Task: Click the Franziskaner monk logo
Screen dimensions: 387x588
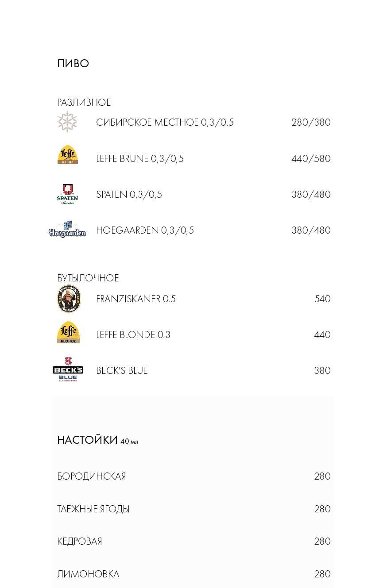Action: pos(69,299)
